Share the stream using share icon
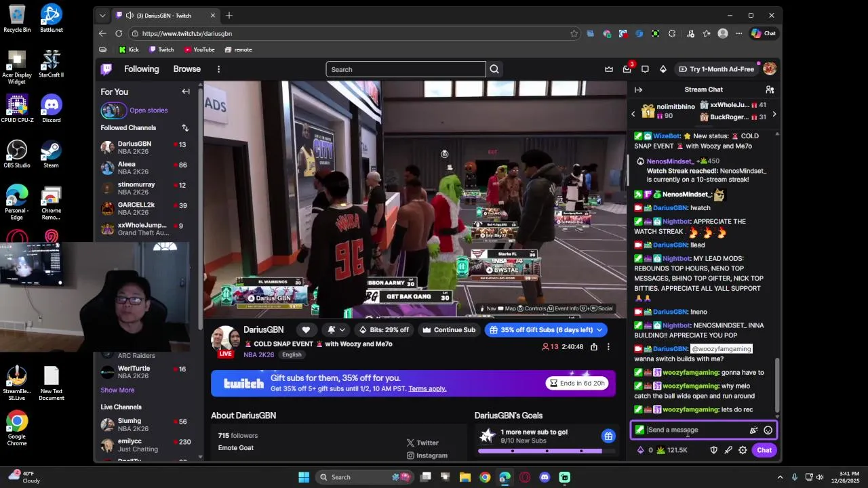 coord(594,347)
